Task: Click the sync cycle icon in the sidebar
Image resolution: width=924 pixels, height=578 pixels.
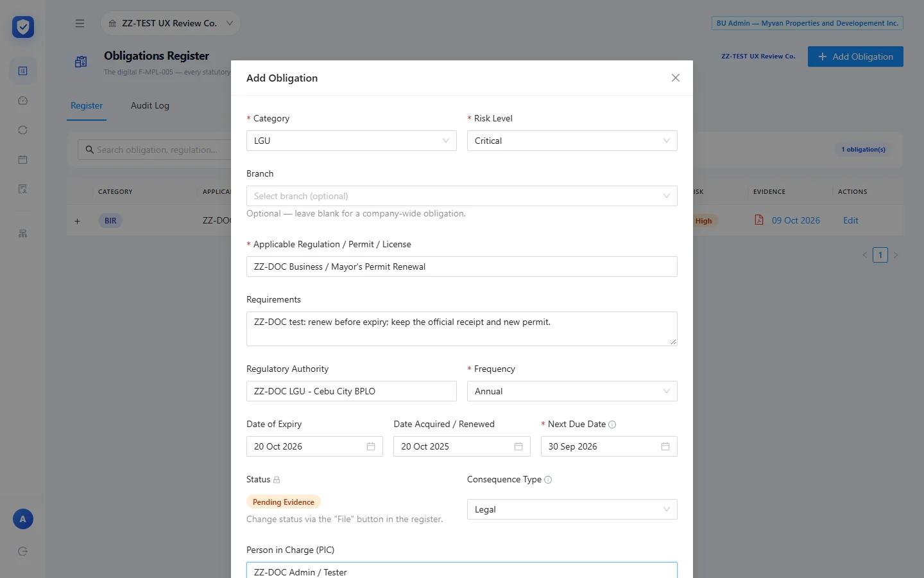Action: pos(23,130)
